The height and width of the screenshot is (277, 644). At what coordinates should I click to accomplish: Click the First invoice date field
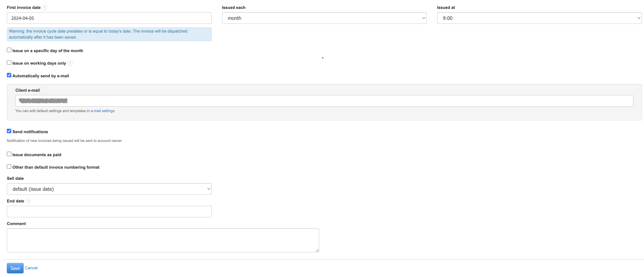click(109, 18)
